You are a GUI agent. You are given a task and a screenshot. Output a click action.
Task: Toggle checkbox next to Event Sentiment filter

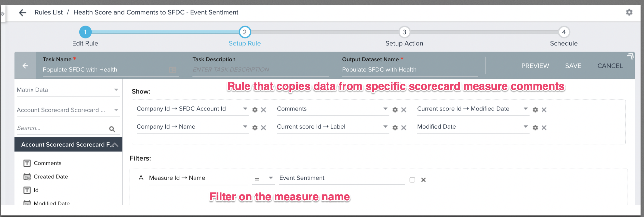[x=412, y=180]
